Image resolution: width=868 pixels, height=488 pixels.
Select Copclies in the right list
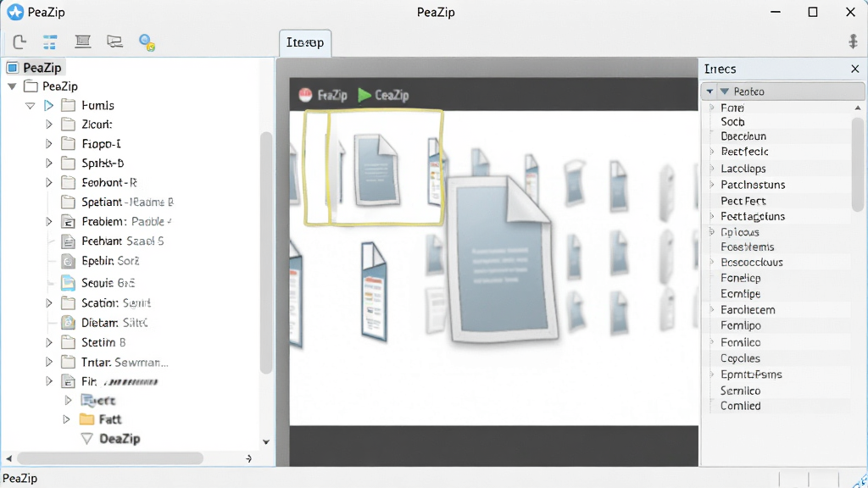coord(740,358)
